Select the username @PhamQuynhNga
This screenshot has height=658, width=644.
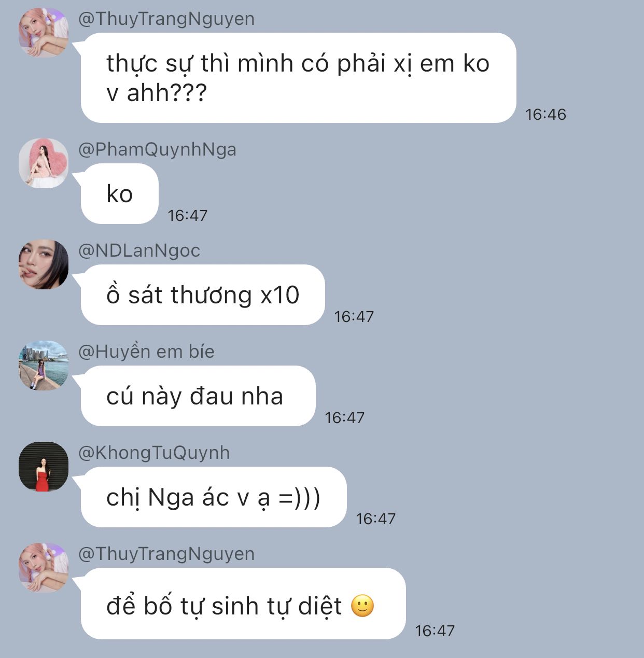[x=157, y=149]
